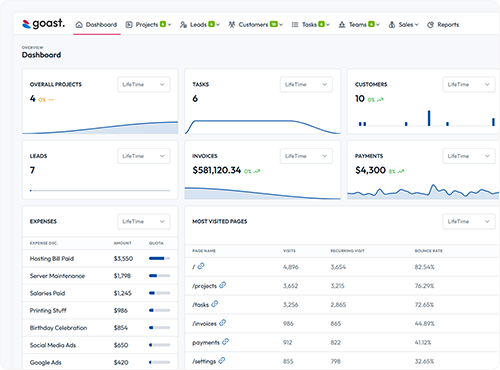Open the Customers menu
Screen dimensions: 500x370
(256, 25)
